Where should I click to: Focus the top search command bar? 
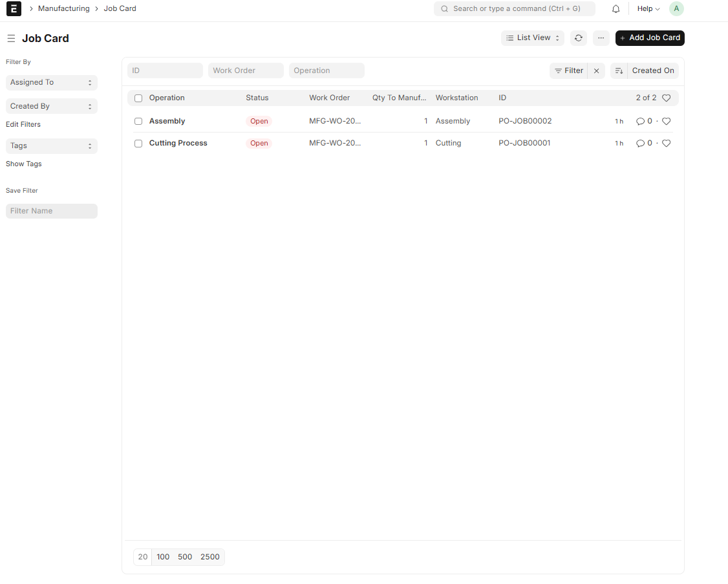click(515, 9)
